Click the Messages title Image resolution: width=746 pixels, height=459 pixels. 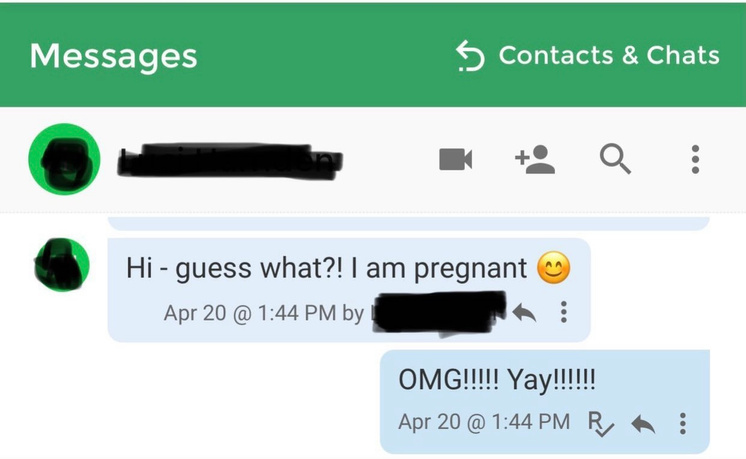[x=113, y=56]
